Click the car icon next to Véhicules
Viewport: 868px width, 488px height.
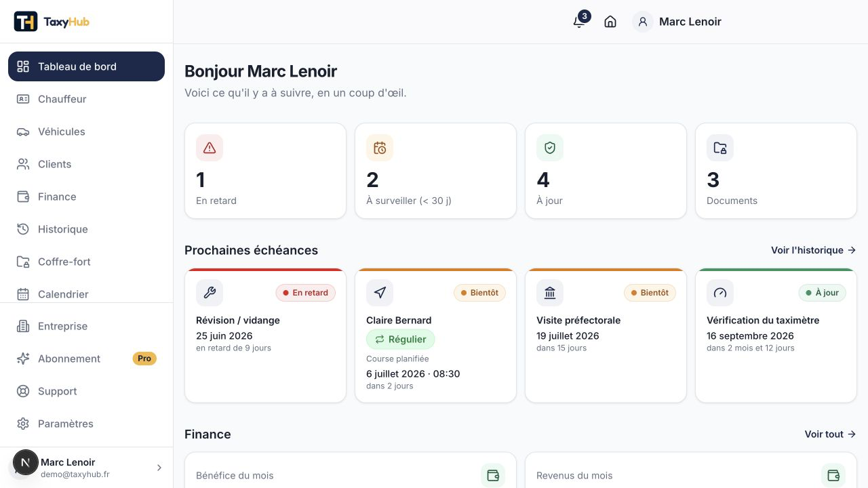pyautogui.click(x=23, y=131)
